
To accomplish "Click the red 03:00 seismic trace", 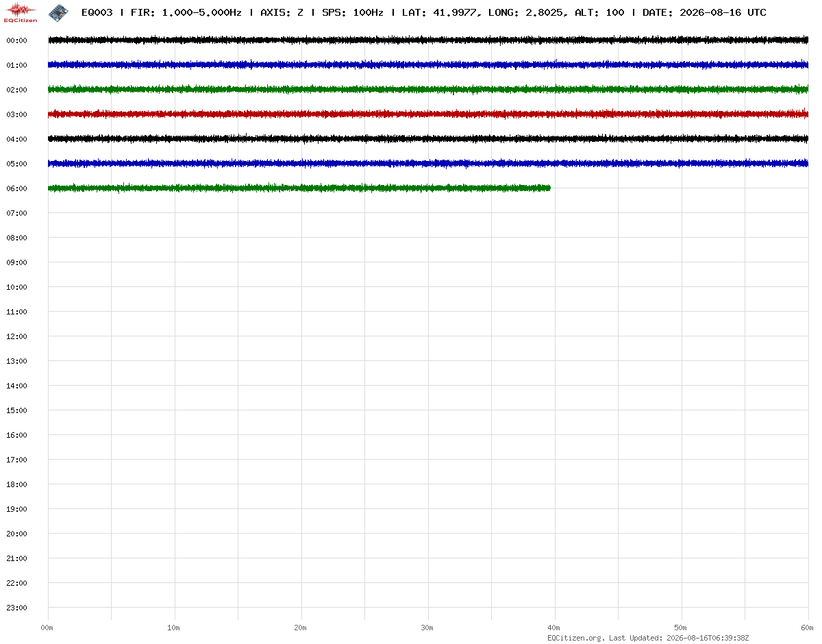I will 428,114.
